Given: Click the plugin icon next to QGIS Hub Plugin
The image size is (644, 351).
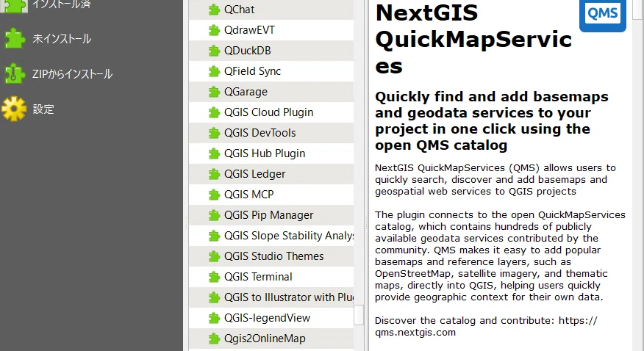Looking at the screenshot, I should [x=214, y=153].
